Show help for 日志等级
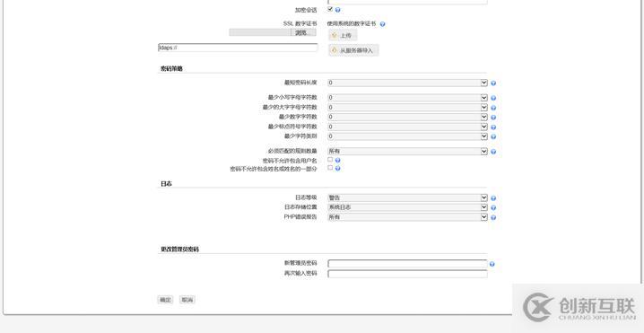This screenshot has width=644, height=333. pyautogui.click(x=493, y=198)
